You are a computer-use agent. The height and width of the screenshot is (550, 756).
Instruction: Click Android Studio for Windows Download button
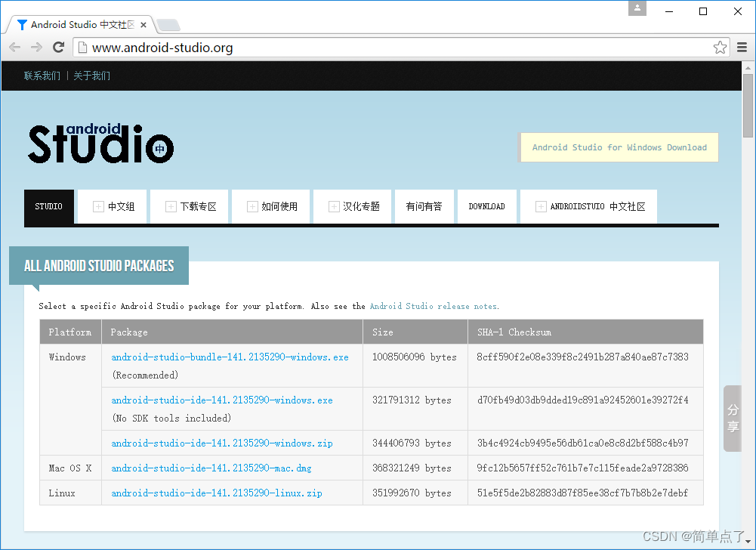point(619,147)
